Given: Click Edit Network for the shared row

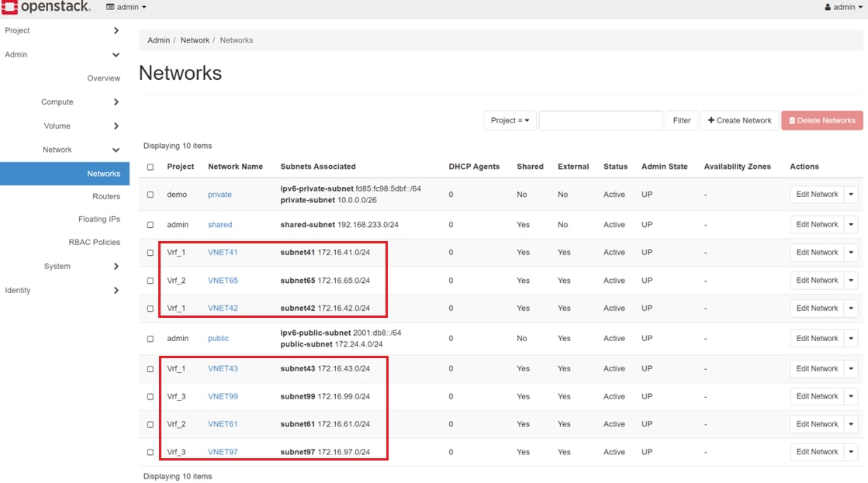Looking at the screenshot, I should 817,224.
